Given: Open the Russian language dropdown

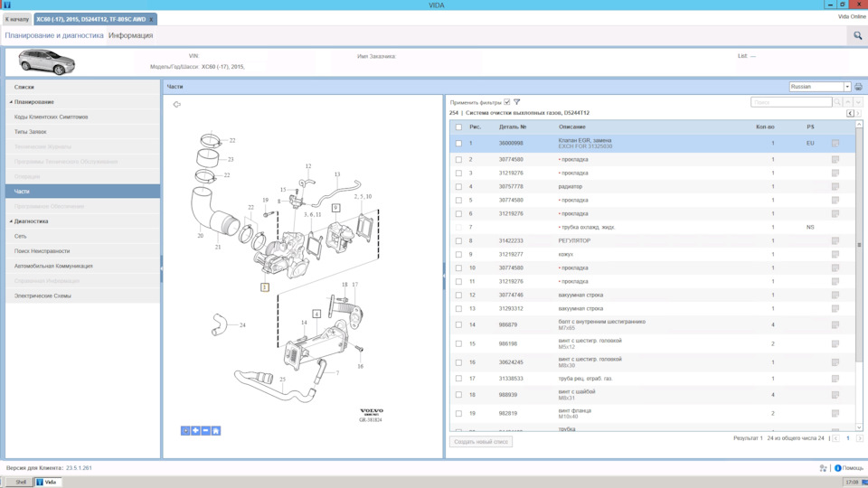Looking at the screenshot, I should 847,87.
